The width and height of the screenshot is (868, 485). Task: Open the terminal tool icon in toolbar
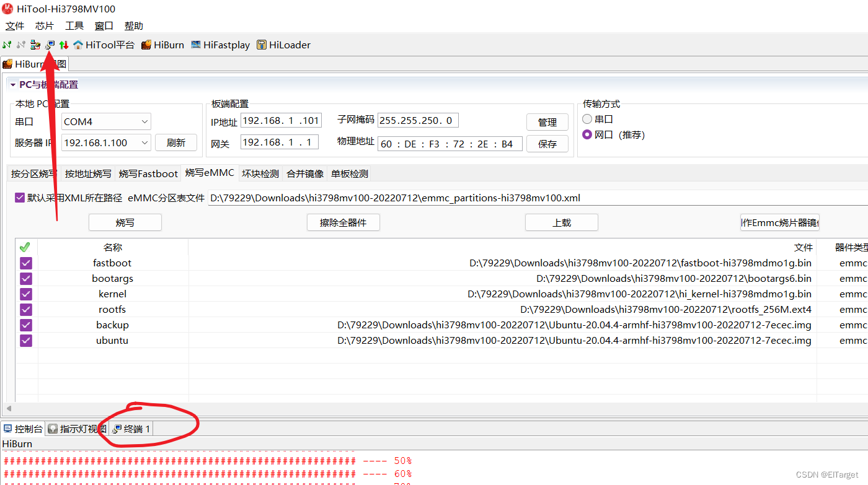tap(50, 45)
